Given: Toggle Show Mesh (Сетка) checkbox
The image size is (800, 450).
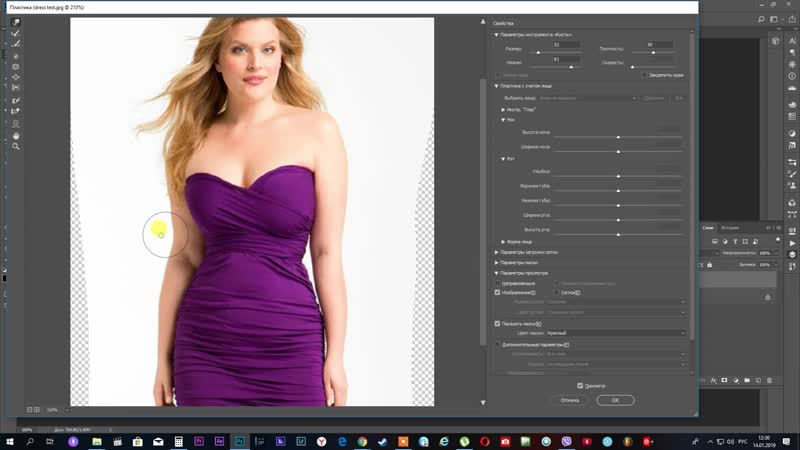Looking at the screenshot, I should pyautogui.click(x=557, y=292).
